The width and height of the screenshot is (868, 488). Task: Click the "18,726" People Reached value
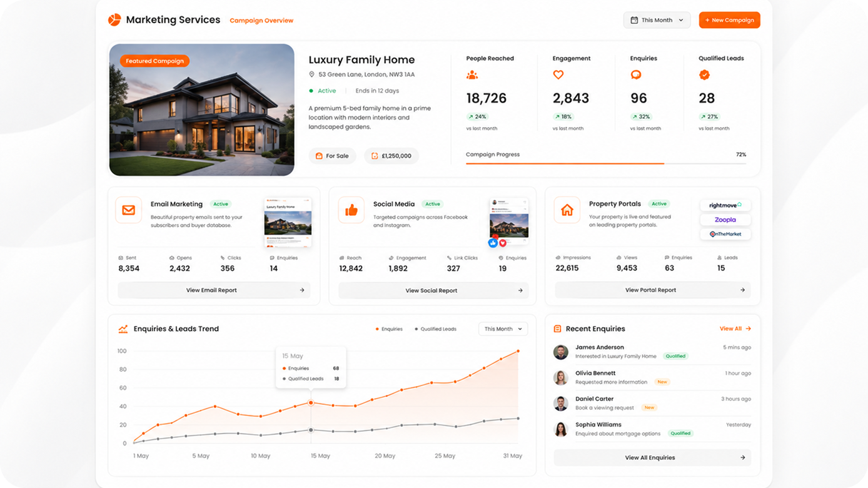pyautogui.click(x=487, y=98)
